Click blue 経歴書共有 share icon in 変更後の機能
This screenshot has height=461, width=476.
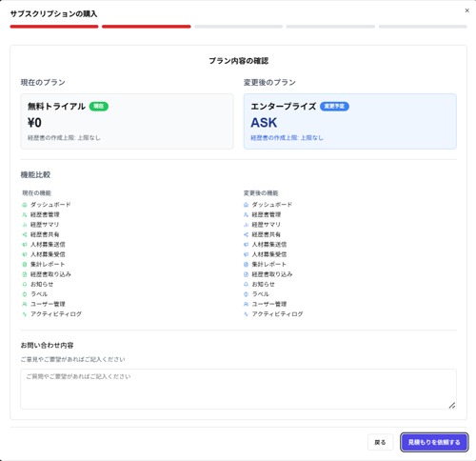tap(246, 234)
